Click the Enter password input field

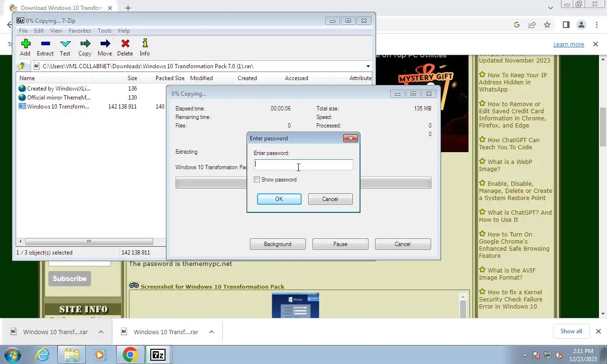(303, 164)
